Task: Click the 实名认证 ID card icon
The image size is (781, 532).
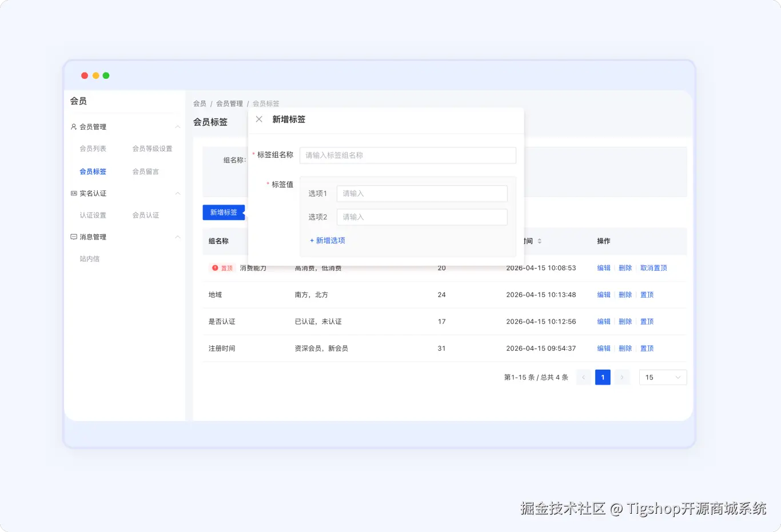Action: coord(74,194)
